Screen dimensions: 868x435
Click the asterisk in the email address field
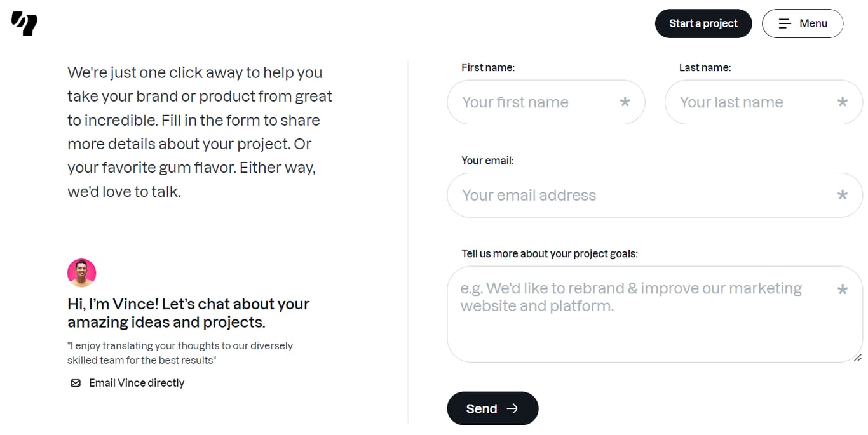(843, 195)
